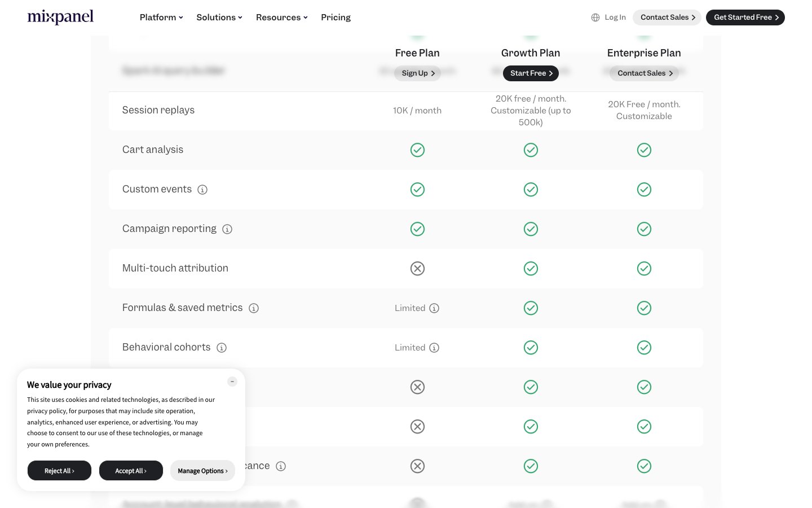Click info icon beside Behavioral cohorts
Viewport: 812px width, 508px height.
[x=222, y=348]
